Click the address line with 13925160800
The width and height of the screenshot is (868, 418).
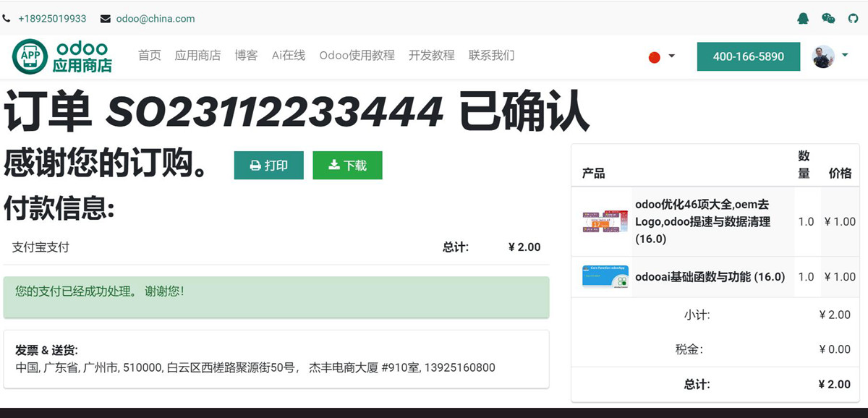click(x=255, y=367)
